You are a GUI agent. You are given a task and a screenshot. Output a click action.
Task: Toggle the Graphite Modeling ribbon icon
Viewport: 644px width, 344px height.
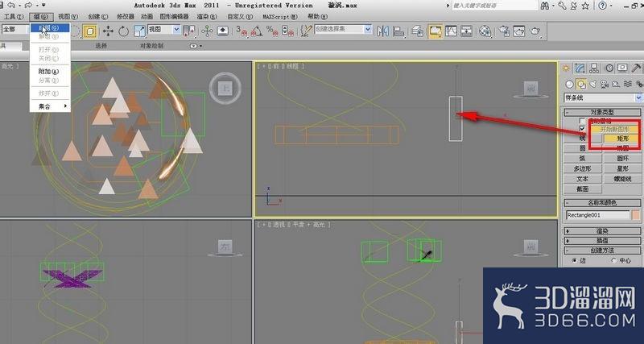click(436, 31)
